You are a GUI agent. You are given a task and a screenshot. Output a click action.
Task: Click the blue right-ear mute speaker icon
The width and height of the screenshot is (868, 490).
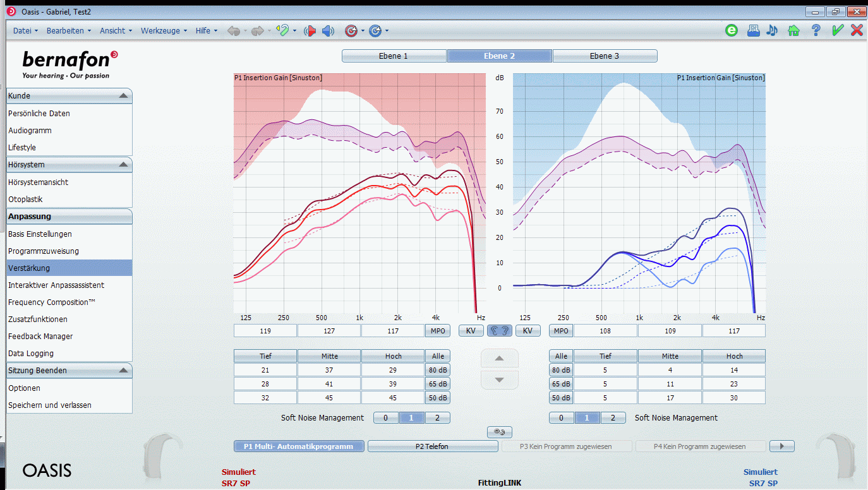[328, 30]
